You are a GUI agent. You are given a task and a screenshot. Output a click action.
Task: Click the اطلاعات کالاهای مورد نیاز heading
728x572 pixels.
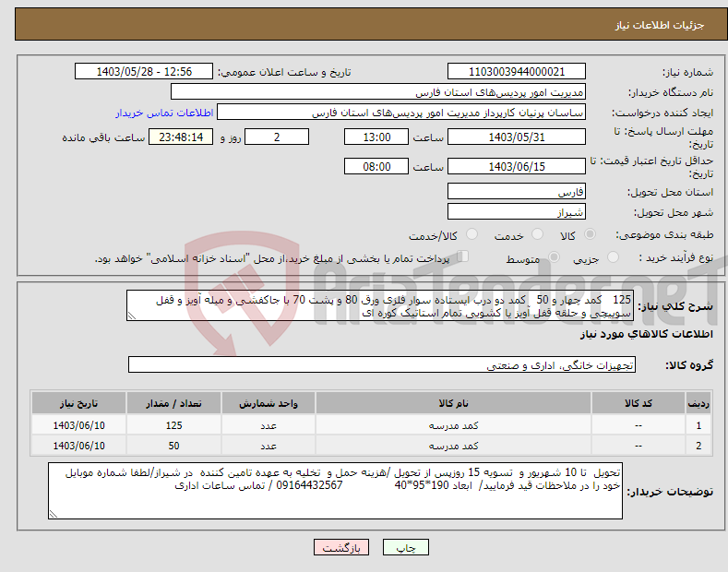pyautogui.click(x=646, y=334)
